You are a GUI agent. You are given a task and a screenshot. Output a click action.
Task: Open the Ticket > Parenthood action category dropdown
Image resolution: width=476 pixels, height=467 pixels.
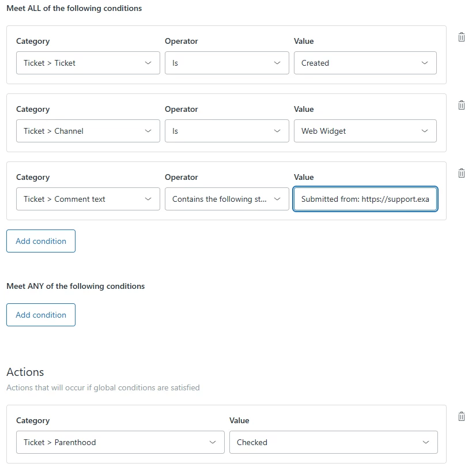pyautogui.click(x=120, y=442)
